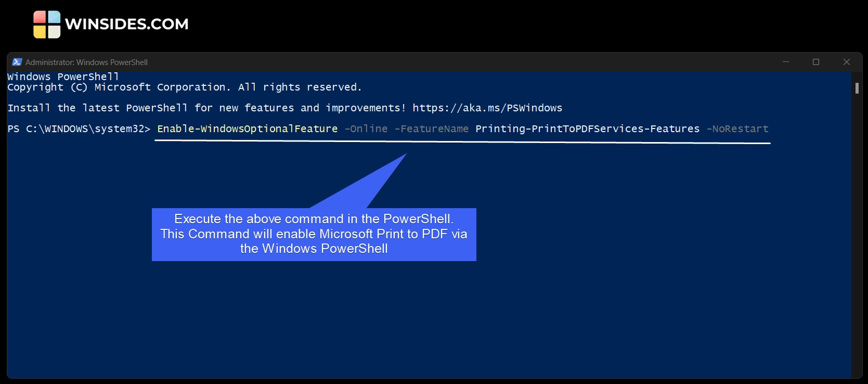Click the WINSIDES.COM site name text
The height and width of the screenshot is (384, 868).
(x=126, y=24)
